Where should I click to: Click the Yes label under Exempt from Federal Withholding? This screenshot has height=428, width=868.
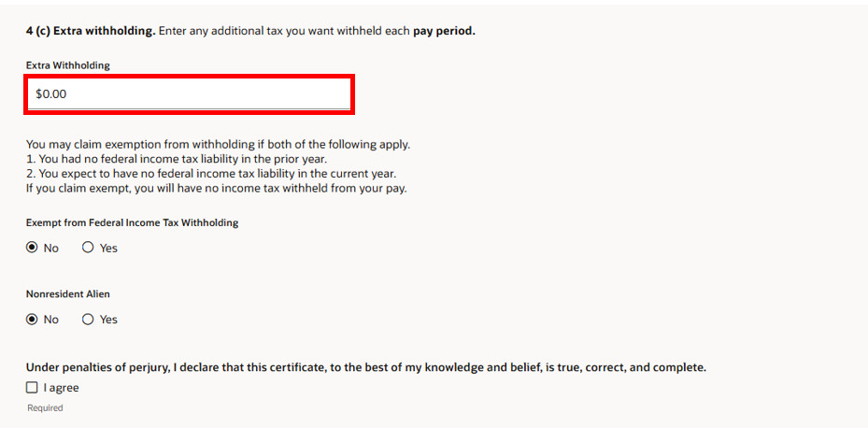coord(108,248)
